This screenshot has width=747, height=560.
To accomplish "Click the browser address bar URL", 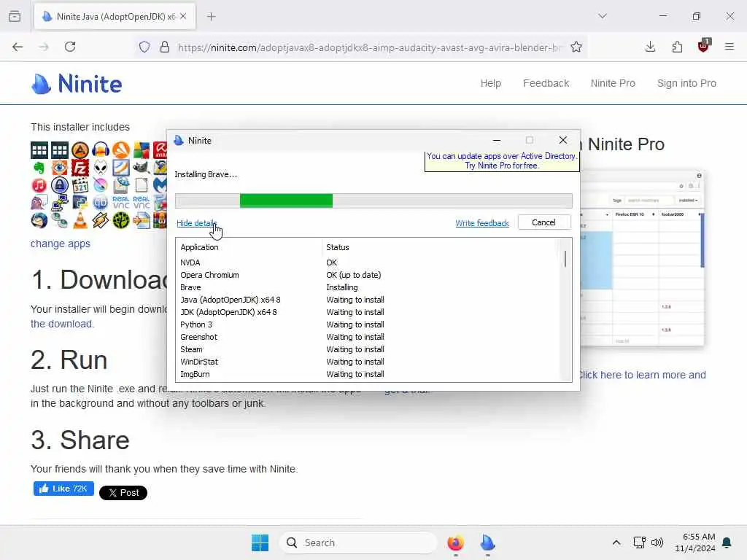I will click(x=368, y=47).
